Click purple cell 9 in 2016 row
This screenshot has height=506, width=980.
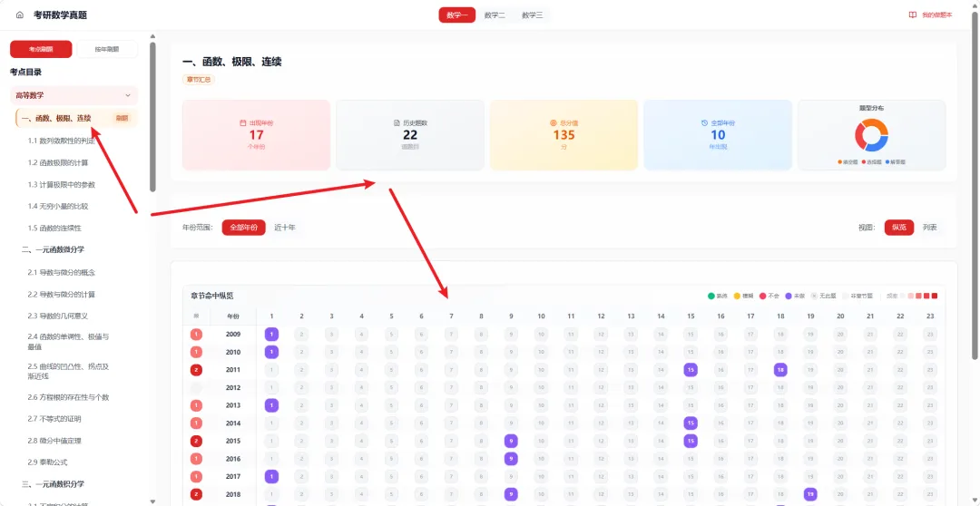(x=511, y=459)
